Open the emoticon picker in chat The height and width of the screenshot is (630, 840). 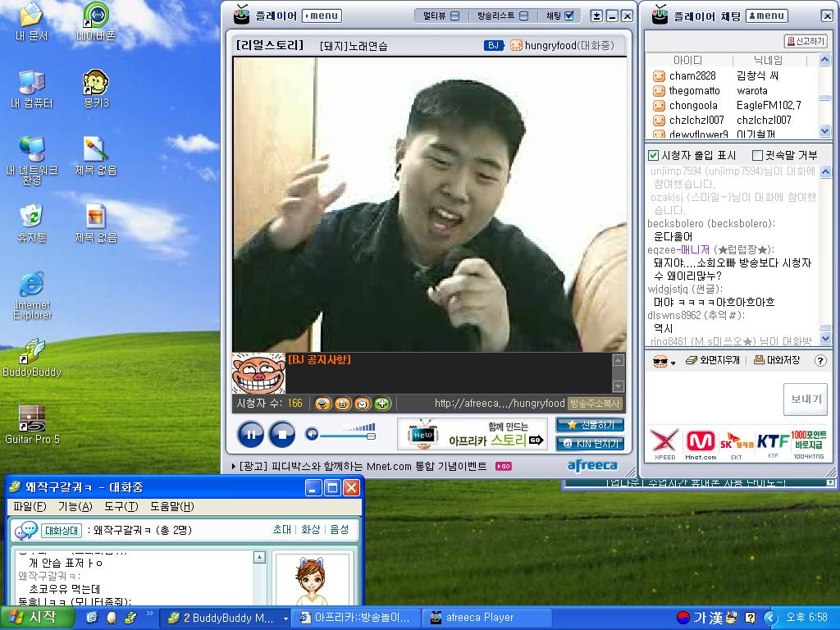663,361
